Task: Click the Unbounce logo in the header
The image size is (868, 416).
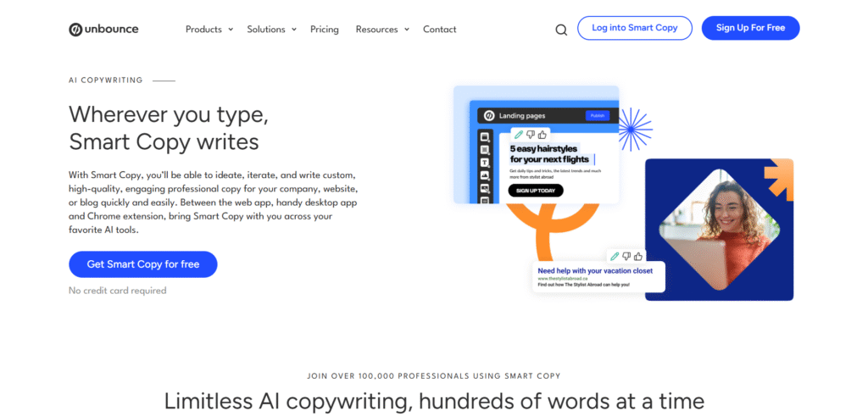Action: click(x=103, y=29)
